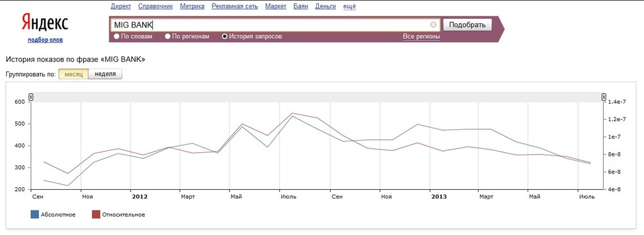644x235 pixels.
Task: Click the 2013 label on the x-axis
Action: (x=439, y=197)
